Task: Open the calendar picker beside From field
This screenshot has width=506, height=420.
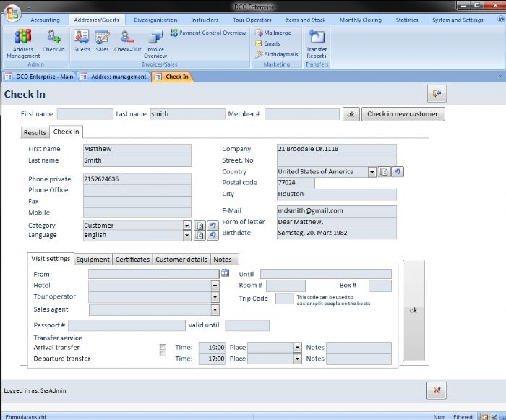Action: 225,273
